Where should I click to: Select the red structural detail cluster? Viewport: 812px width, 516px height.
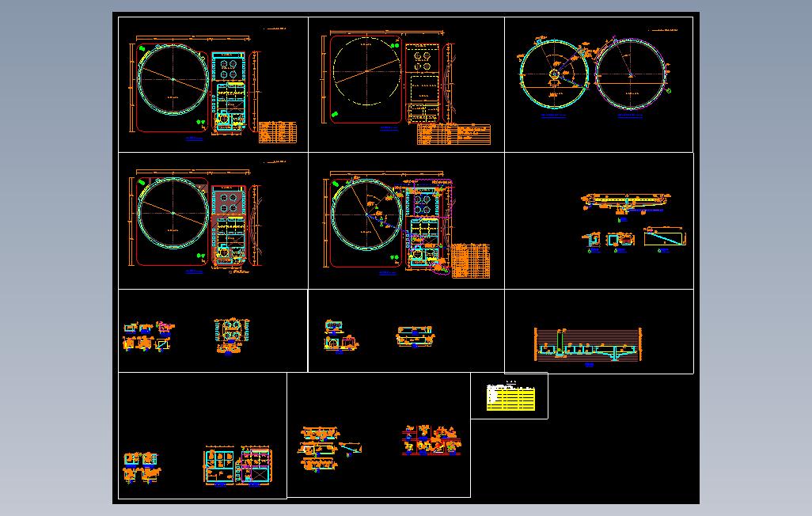[x=431, y=440]
